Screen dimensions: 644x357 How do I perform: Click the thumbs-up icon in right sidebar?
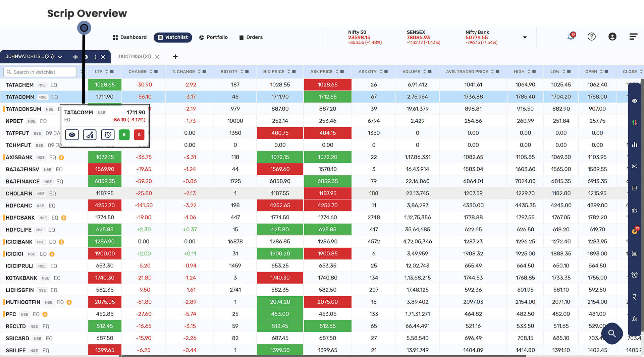635,210
